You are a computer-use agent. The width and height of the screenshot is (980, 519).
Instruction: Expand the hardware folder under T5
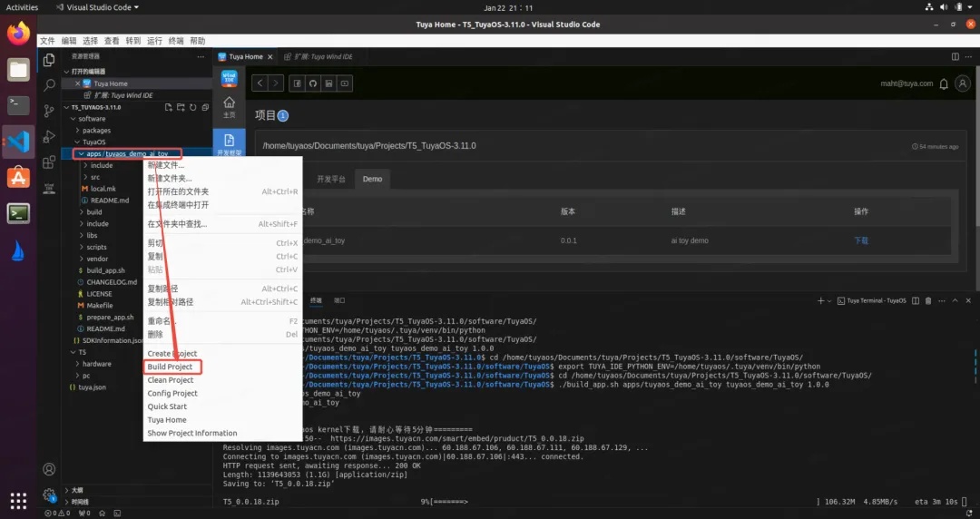(96, 363)
